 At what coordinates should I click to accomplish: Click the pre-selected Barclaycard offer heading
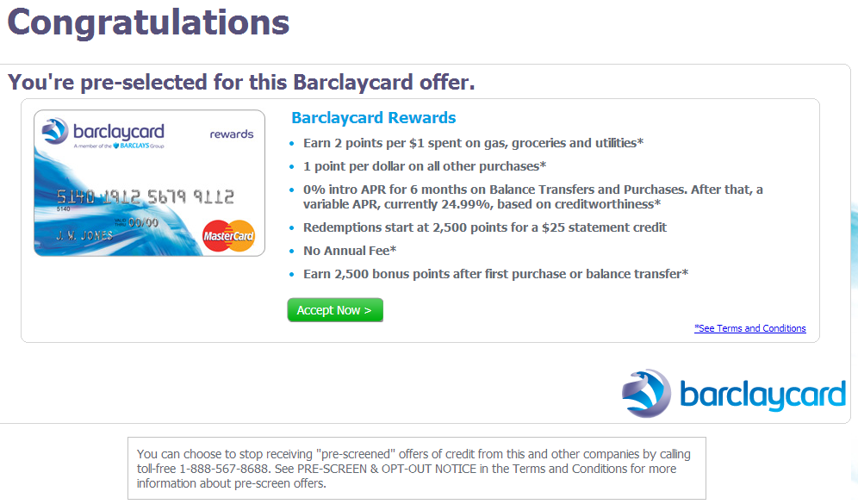point(241,83)
